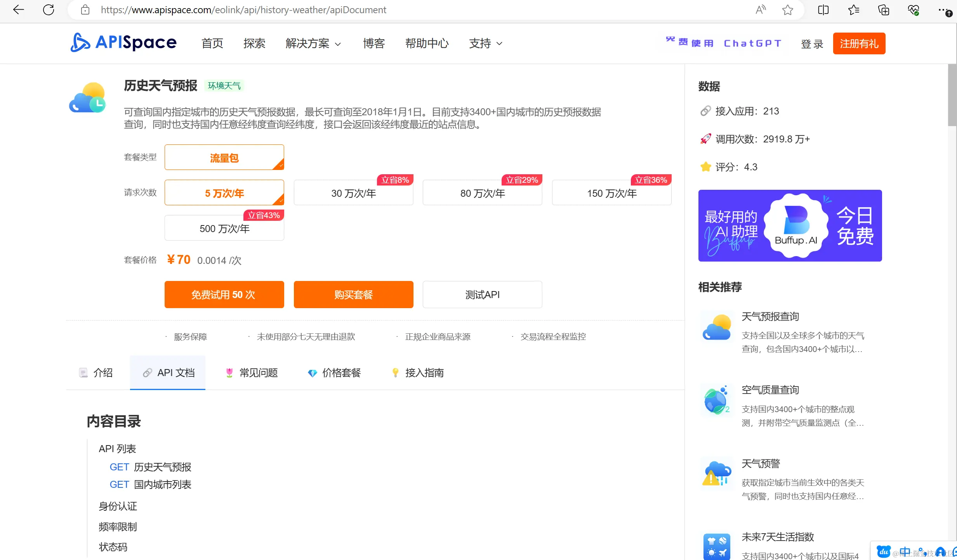Viewport: 957px width, 560px height.
Task: Open browser Collections icon
Action: click(x=883, y=10)
